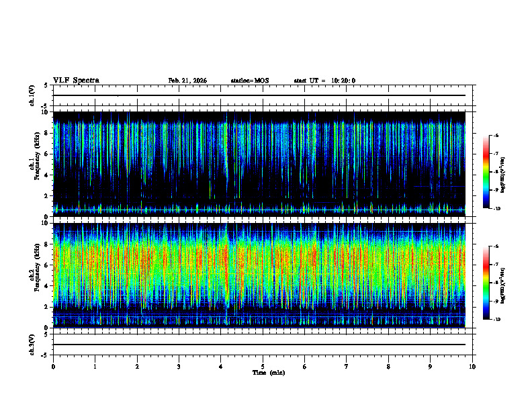Image resolution: width=532 pixels, height=411 pixels.
Task: Click the "-10" label on ch.2 color scale
Action: point(496,320)
